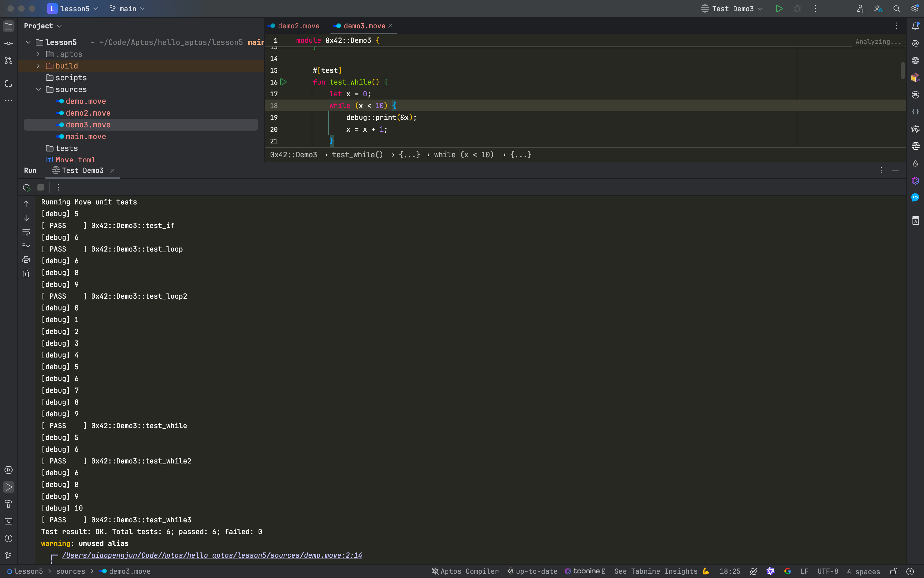Open the Commit tool window icon

8,43
